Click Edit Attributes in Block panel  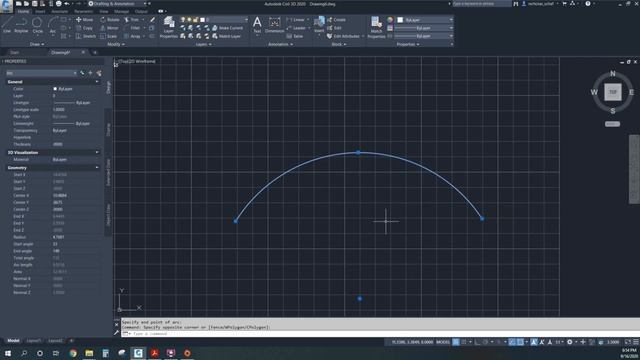(x=344, y=36)
